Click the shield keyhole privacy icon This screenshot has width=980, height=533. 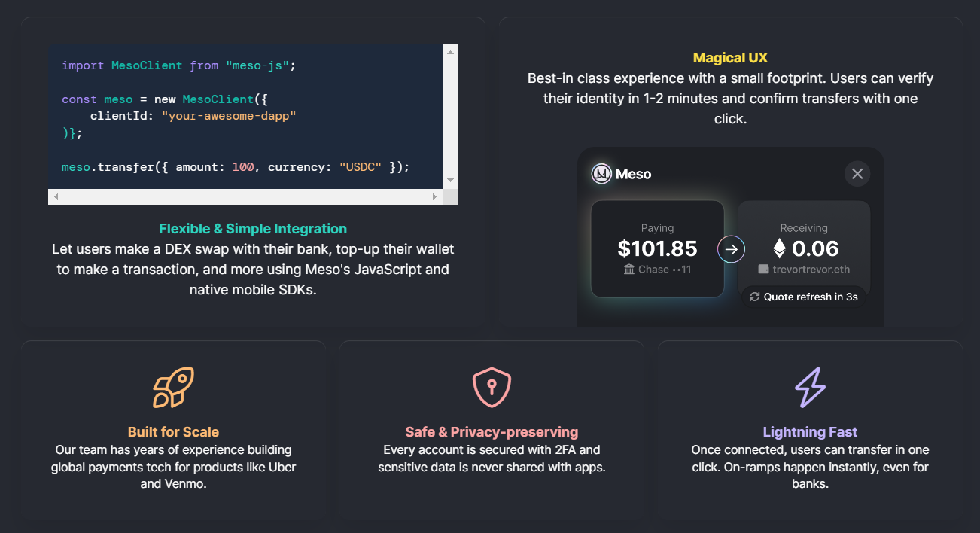pyautogui.click(x=492, y=388)
